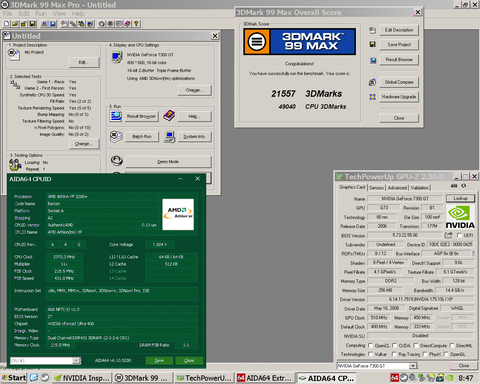The width and height of the screenshot is (480, 384).
Task: Open the File menu in 3DMark
Action: pos(7,14)
